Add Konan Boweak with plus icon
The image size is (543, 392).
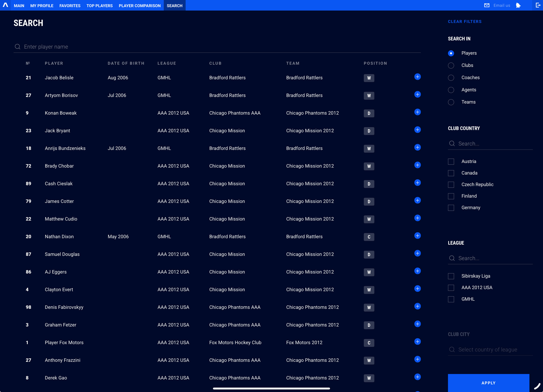pos(417,112)
